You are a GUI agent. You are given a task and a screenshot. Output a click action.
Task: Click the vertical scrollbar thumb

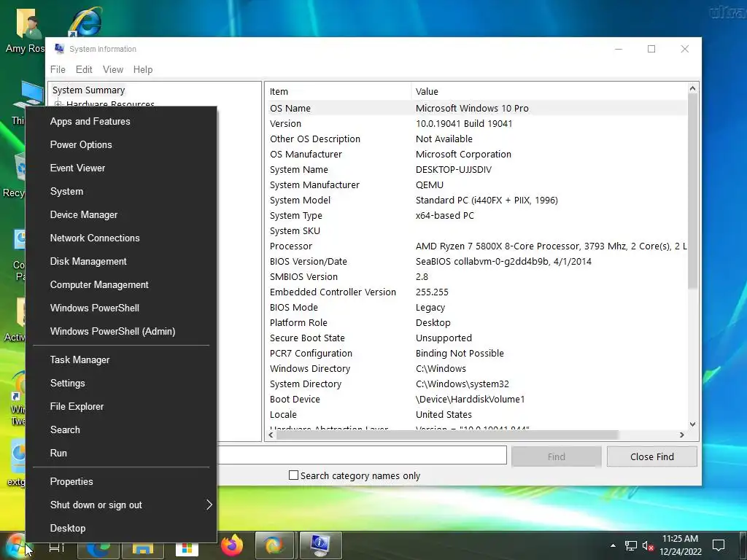(693, 192)
